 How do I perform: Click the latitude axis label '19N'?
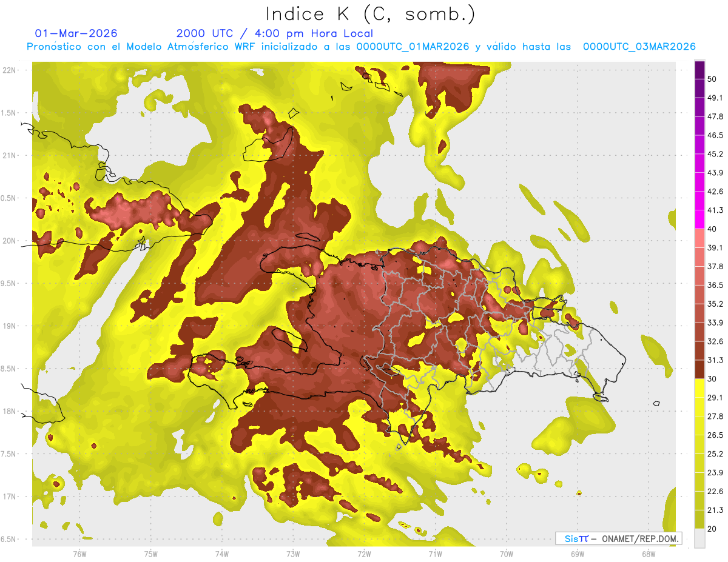[x=9, y=326]
